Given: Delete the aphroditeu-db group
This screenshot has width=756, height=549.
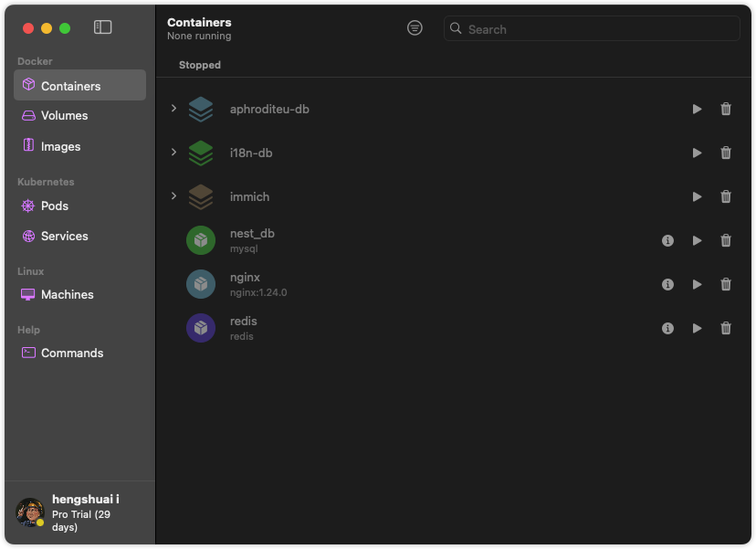Looking at the screenshot, I should coord(726,109).
